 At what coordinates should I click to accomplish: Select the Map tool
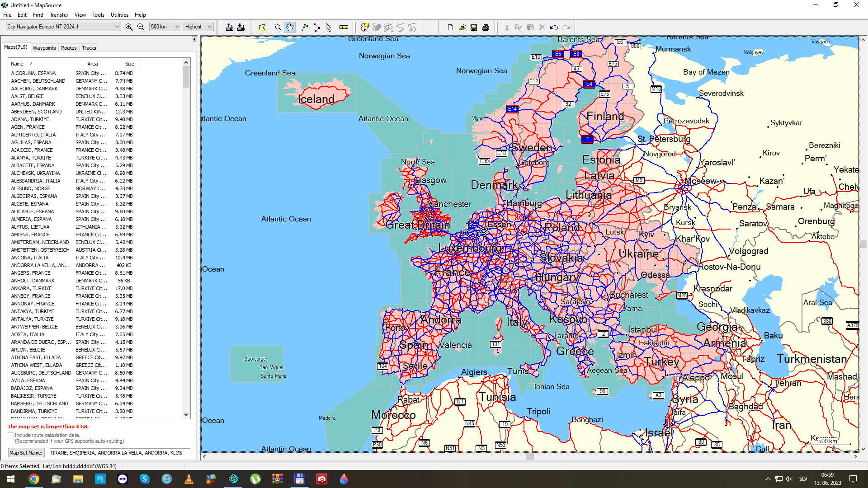coord(262,27)
